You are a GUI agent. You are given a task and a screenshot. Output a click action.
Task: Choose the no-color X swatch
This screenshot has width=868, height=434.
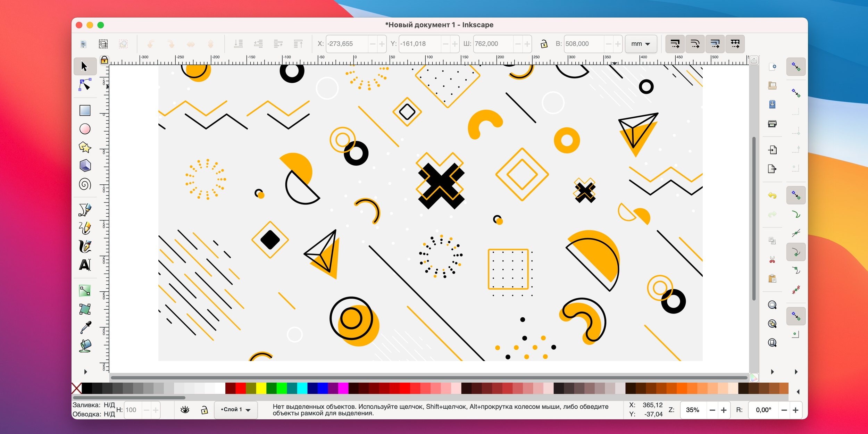pos(76,388)
